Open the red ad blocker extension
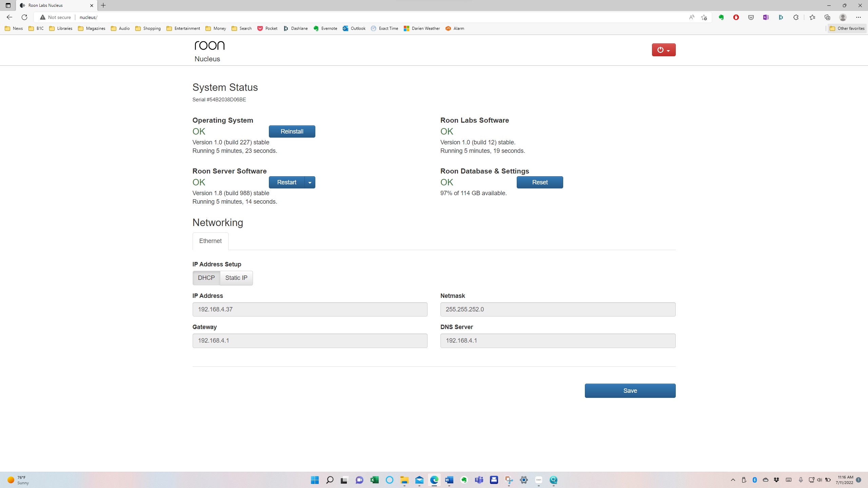 [x=736, y=17]
